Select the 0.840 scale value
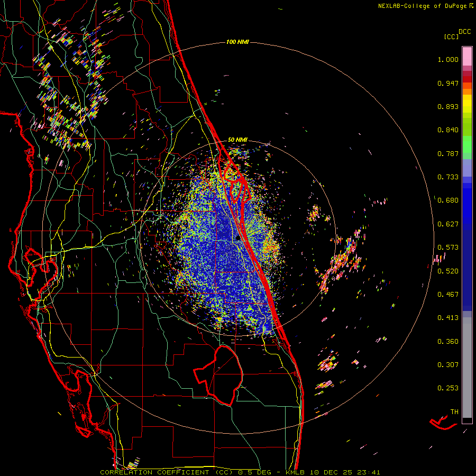 tap(448, 130)
